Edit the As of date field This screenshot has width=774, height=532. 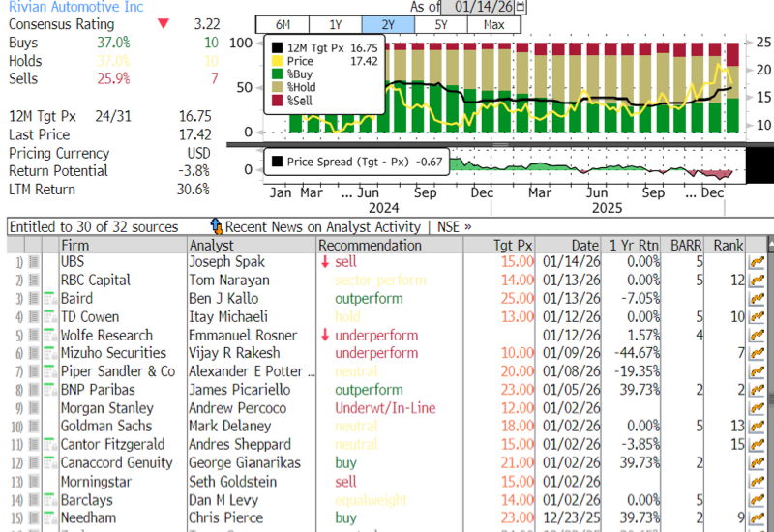478,8
